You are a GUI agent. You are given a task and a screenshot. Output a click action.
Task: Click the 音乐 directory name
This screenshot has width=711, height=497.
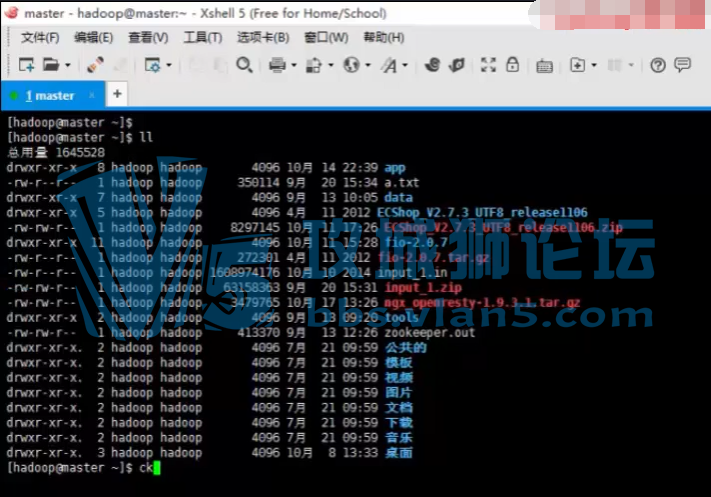click(x=399, y=438)
